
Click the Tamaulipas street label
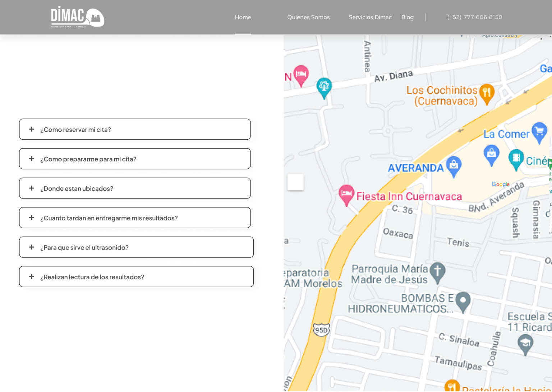click(458, 363)
